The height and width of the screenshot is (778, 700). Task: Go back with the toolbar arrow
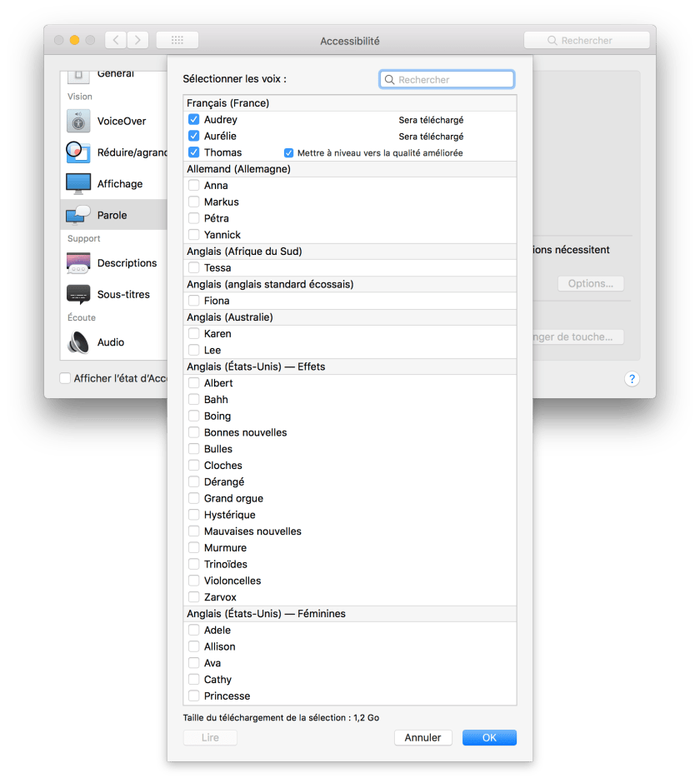tap(117, 40)
